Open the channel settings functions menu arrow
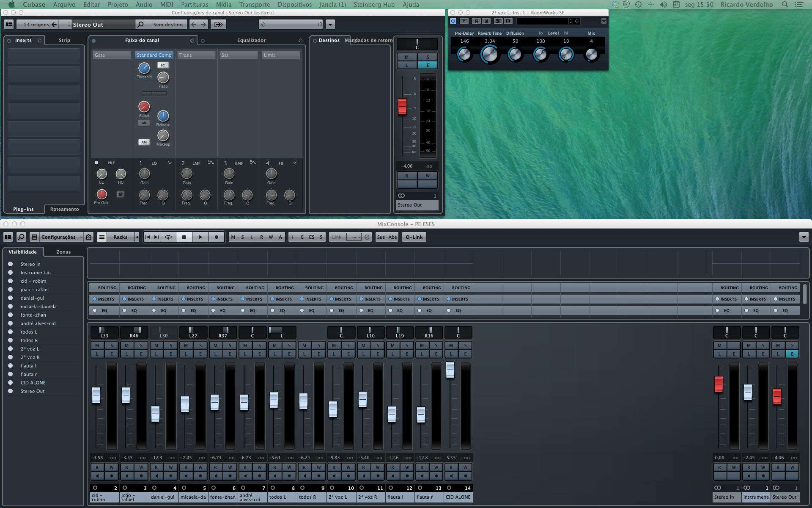This screenshot has width=812, height=508. (x=331, y=25)
